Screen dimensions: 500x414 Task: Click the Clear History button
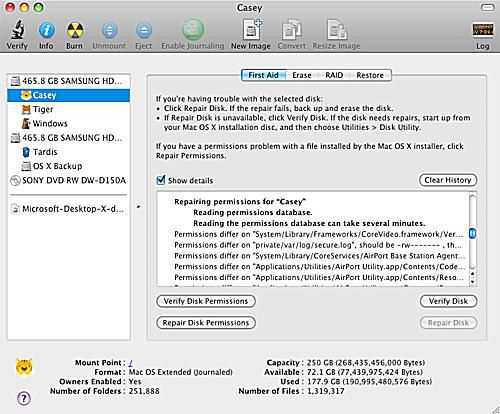click(x=448, y=180)
